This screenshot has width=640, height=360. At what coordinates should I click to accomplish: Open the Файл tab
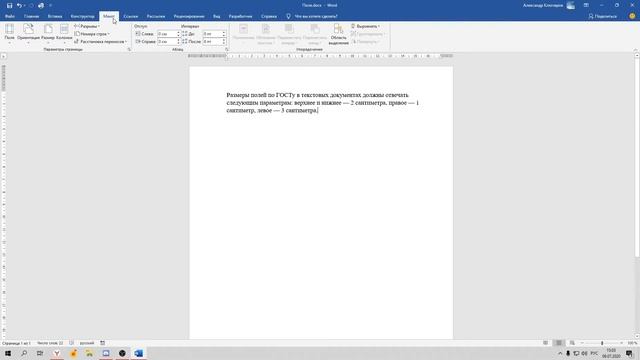(10, 16)
